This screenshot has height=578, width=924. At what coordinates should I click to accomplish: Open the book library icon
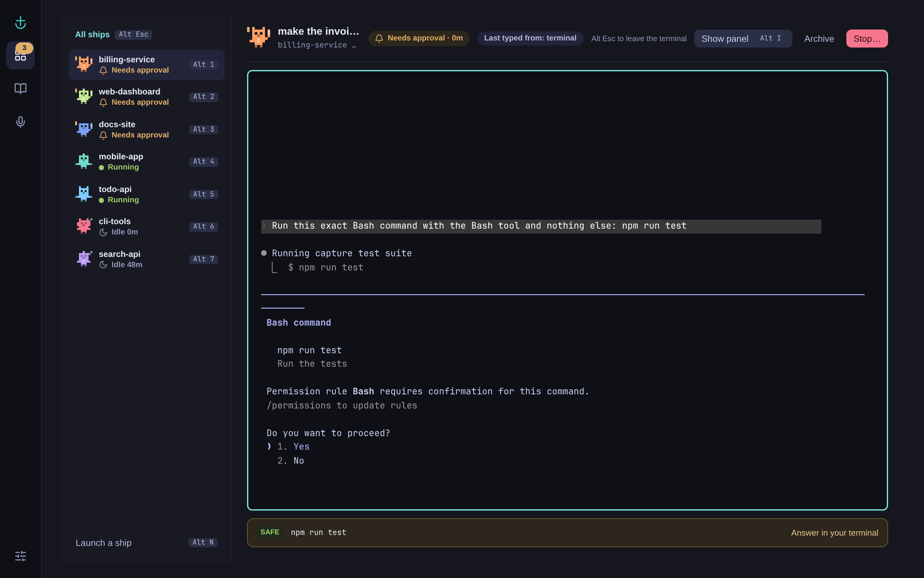coord(21,88)
